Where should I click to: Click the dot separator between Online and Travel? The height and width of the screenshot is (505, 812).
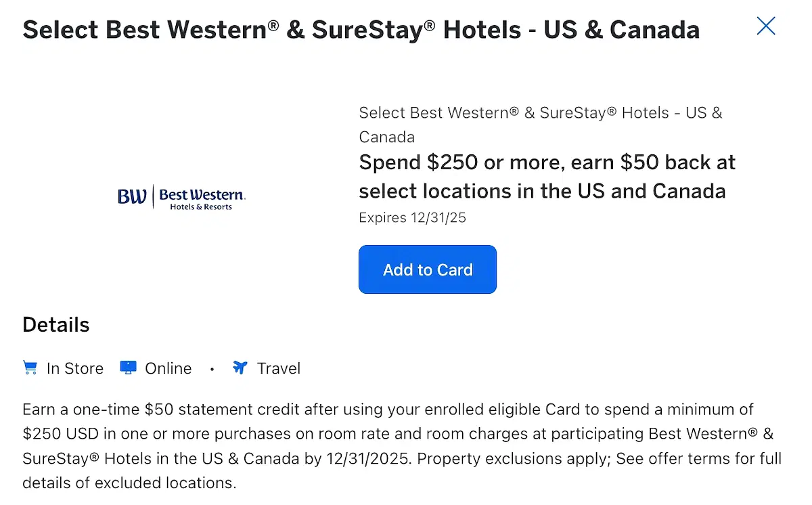tap(212, 370)
